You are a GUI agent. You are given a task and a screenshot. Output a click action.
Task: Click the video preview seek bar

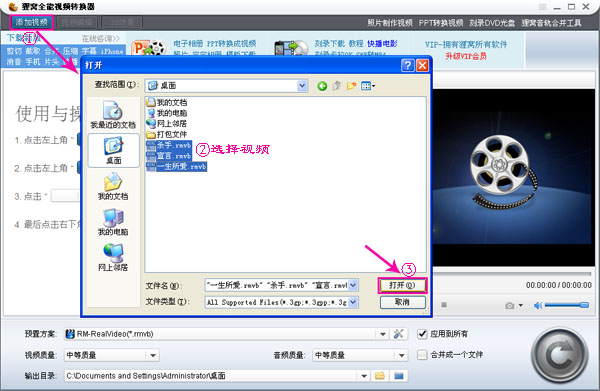tap(512, 273)
